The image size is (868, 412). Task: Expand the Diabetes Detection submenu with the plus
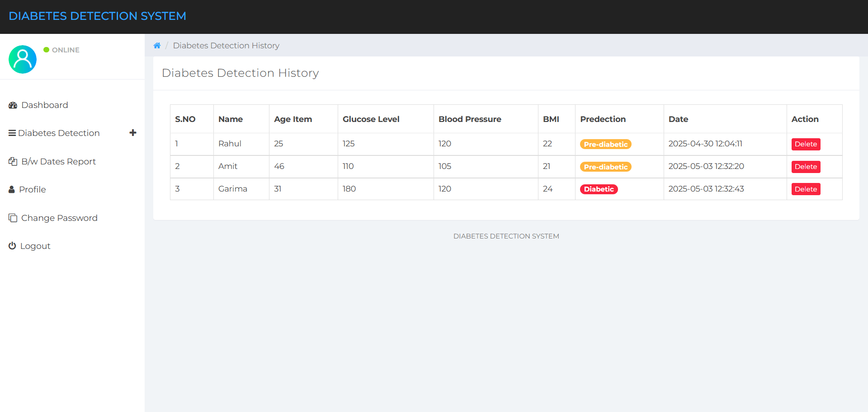click(x=132, y=132)
